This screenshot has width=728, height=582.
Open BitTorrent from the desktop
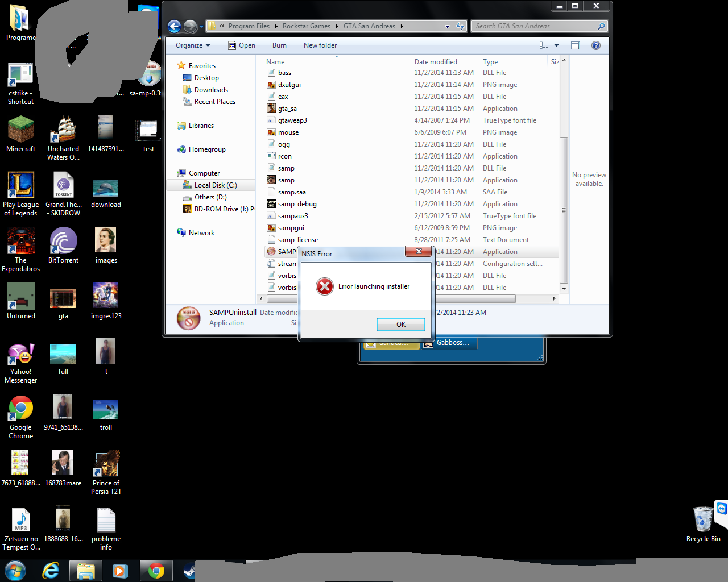[x=63, y=241]
